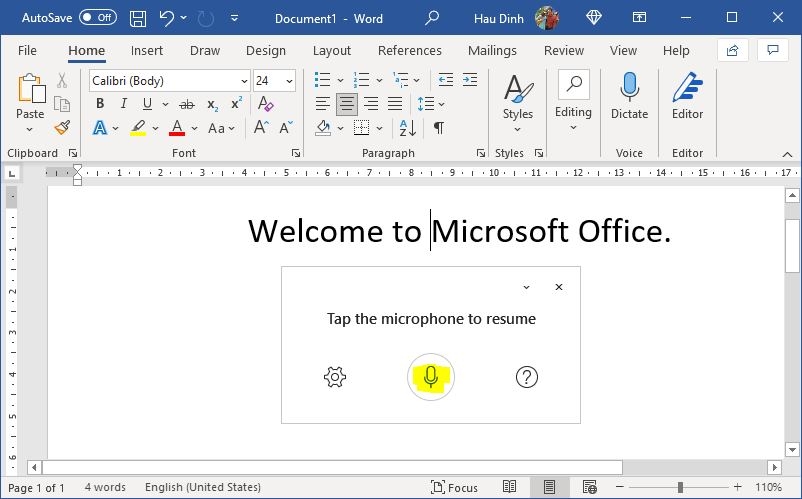This screenshot has width=802, height=499.
Task: Apply Subscript formatting
Action: tap(212, 105)
